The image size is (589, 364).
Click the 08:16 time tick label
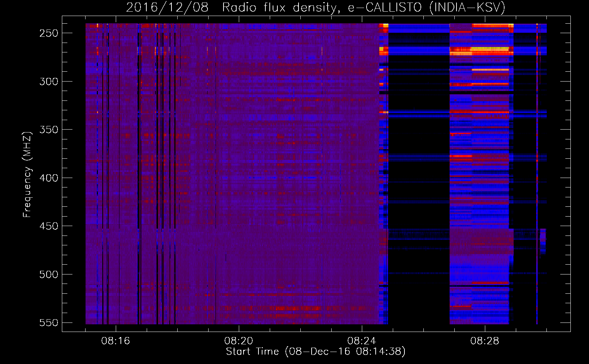(x=116, y=341)
